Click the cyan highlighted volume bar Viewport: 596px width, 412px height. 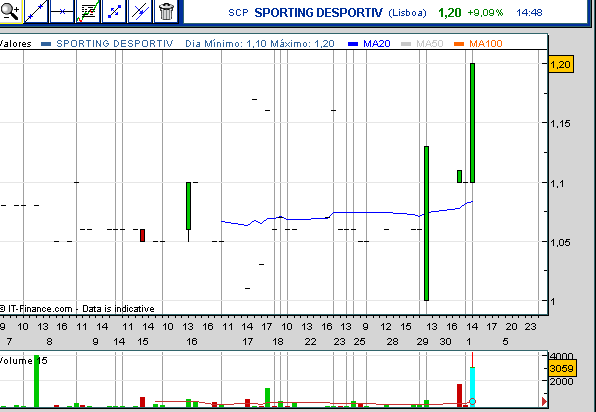tap(472, 387)
